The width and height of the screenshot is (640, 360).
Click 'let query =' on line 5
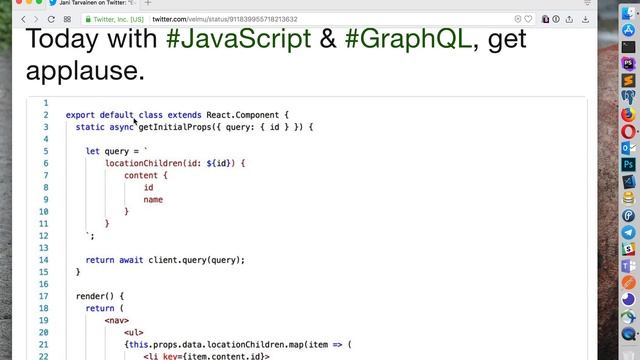coord(112,151)
